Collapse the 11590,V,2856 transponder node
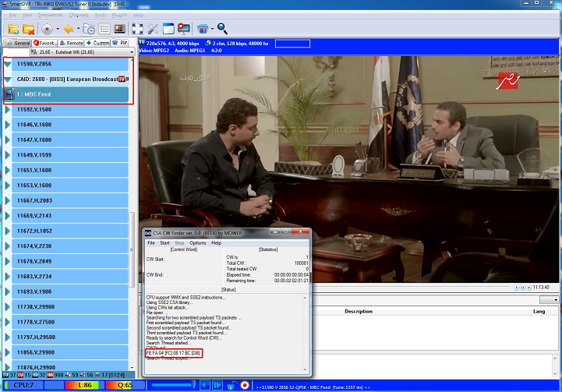This screenshot has height=392, width=562. coord(8,64)
